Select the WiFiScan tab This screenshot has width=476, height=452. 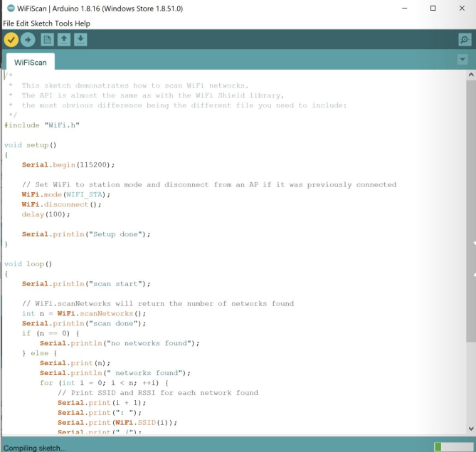[30, 62]
